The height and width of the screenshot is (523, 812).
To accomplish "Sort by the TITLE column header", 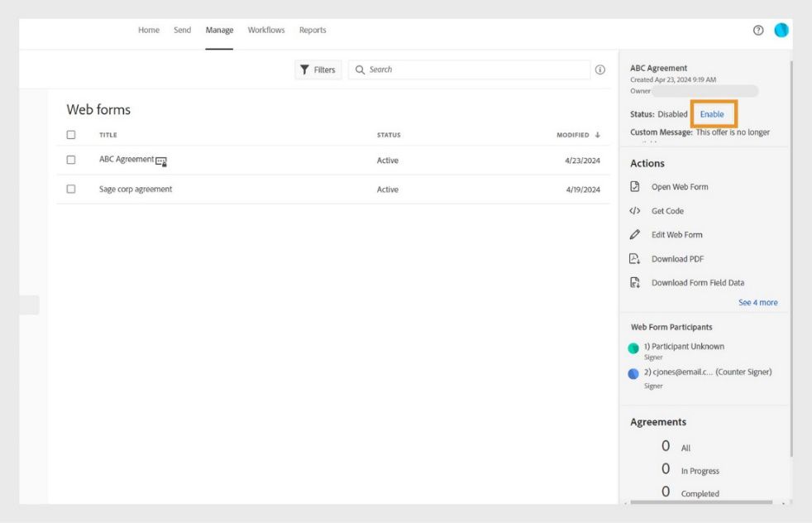I will tap(108, 135).
